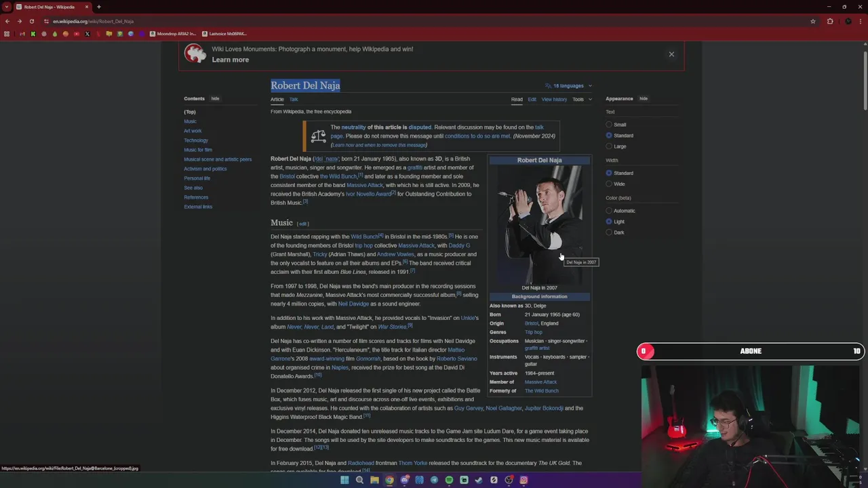
Task: Hide the Appearance panel
Action: 644,99
